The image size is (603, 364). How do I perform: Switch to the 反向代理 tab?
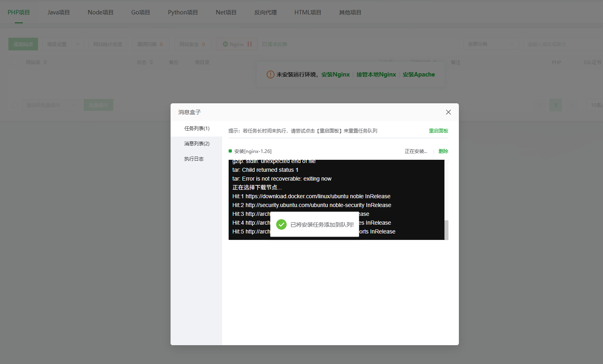265,12
